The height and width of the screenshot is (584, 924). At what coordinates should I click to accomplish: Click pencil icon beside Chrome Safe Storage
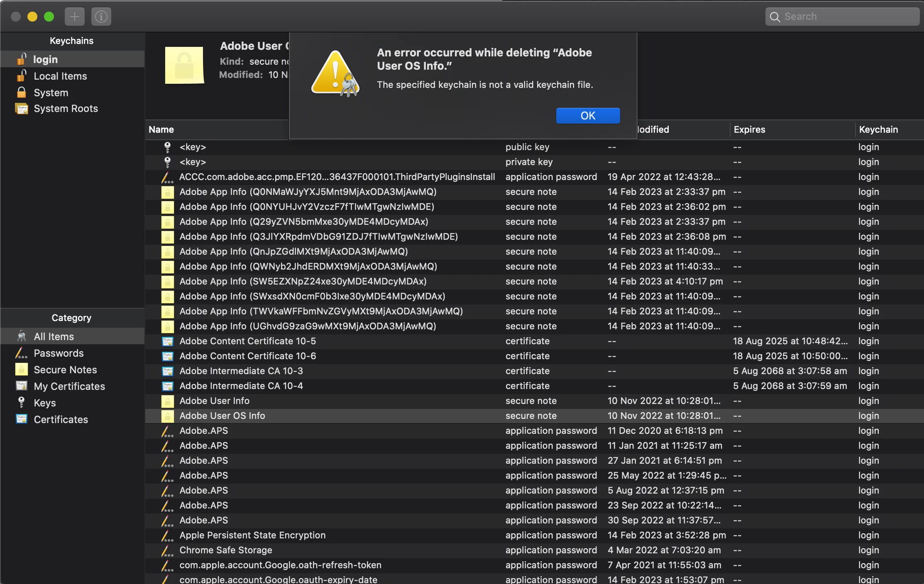coord(167,550)
